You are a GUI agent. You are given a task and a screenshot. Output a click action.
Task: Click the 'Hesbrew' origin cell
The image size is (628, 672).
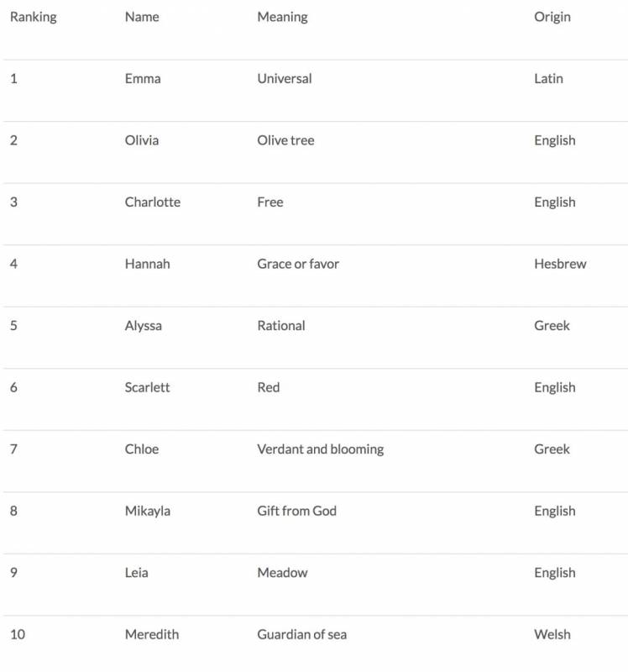click(x=560, y=264)
